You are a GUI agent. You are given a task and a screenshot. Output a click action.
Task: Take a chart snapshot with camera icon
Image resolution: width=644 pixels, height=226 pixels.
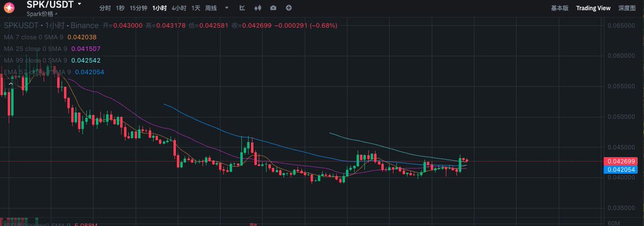[x=274, y=8]
